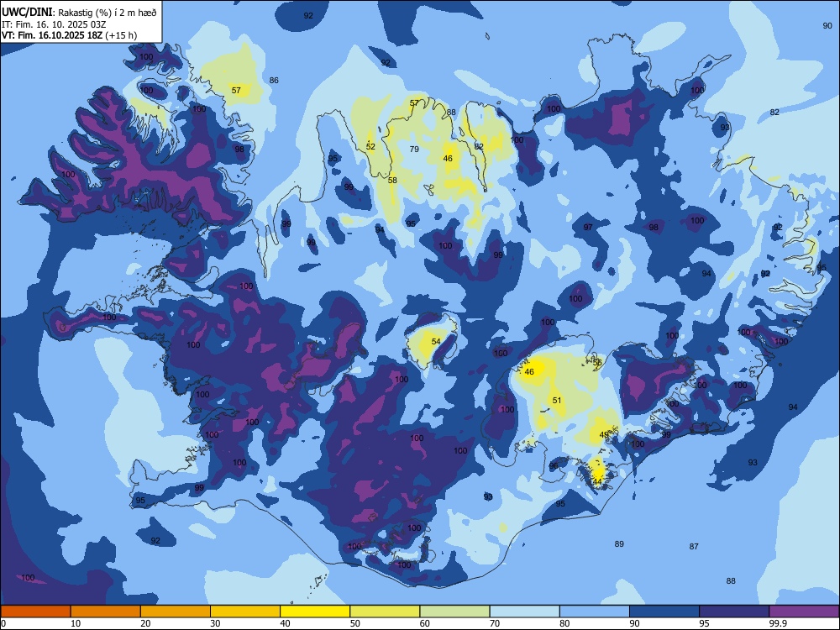Pick the light green 60–70 legend swatch
The image size is (840, 630).
[x=454, y=612]
